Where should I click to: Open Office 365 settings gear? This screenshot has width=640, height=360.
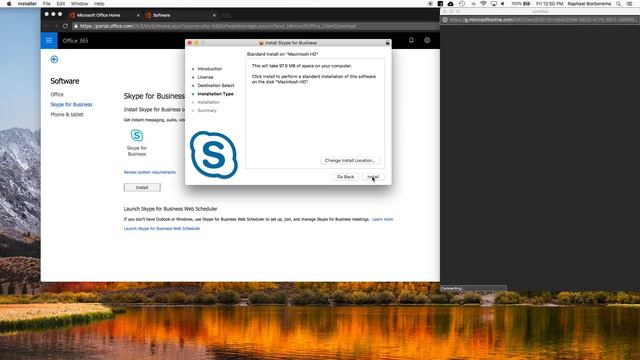427,40
